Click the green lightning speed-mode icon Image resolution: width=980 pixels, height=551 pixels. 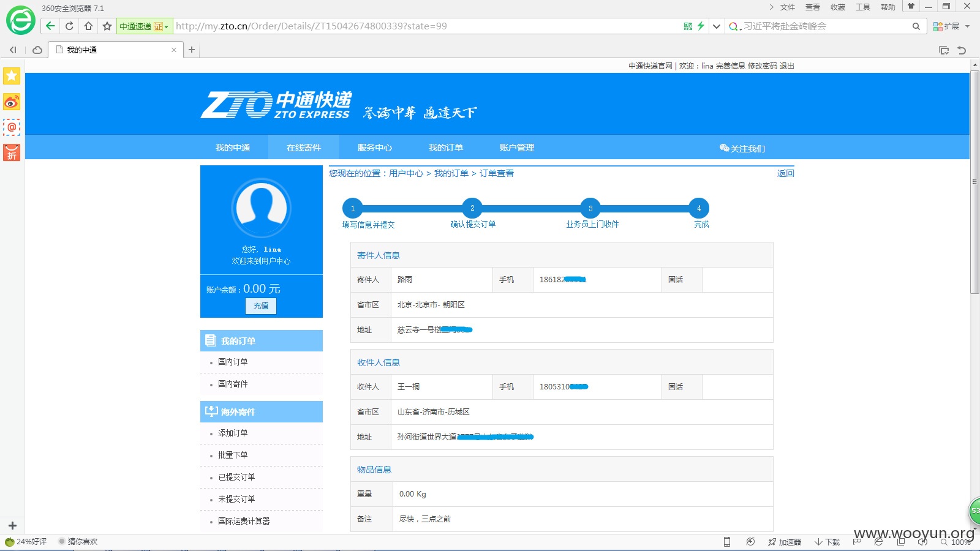(x=701, y=26)
